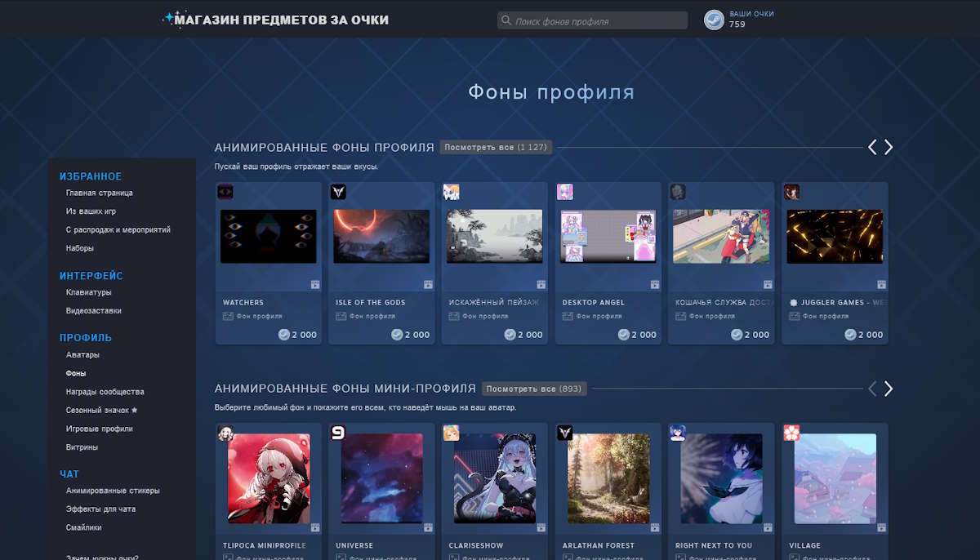The image size is (980, 560).
Task: Click Посмотреть все (893) button
Action: click(x=534, y=389)
